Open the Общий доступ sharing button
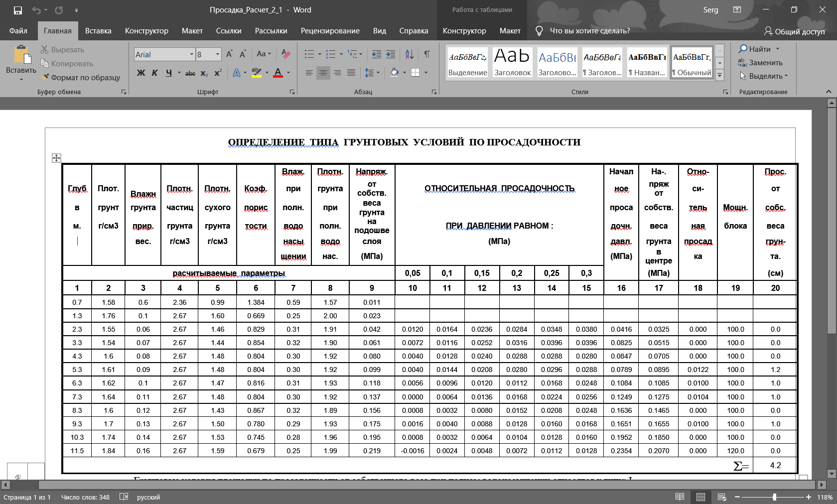This screenshot has width=837, height=504. click(x=795, y=31)
